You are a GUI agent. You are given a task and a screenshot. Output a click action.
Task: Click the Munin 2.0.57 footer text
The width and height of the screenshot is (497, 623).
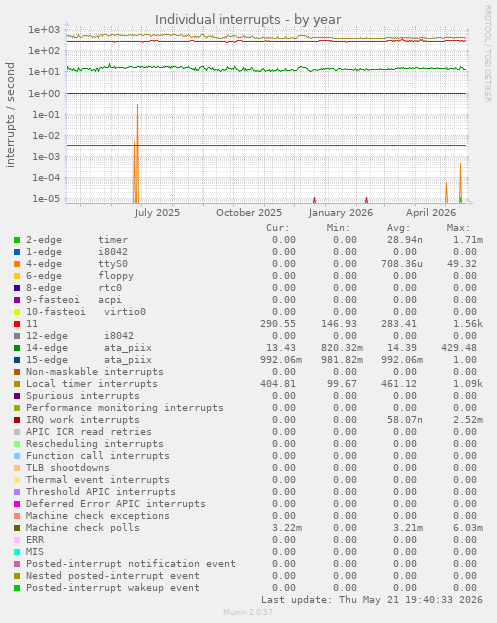point(248,612)
